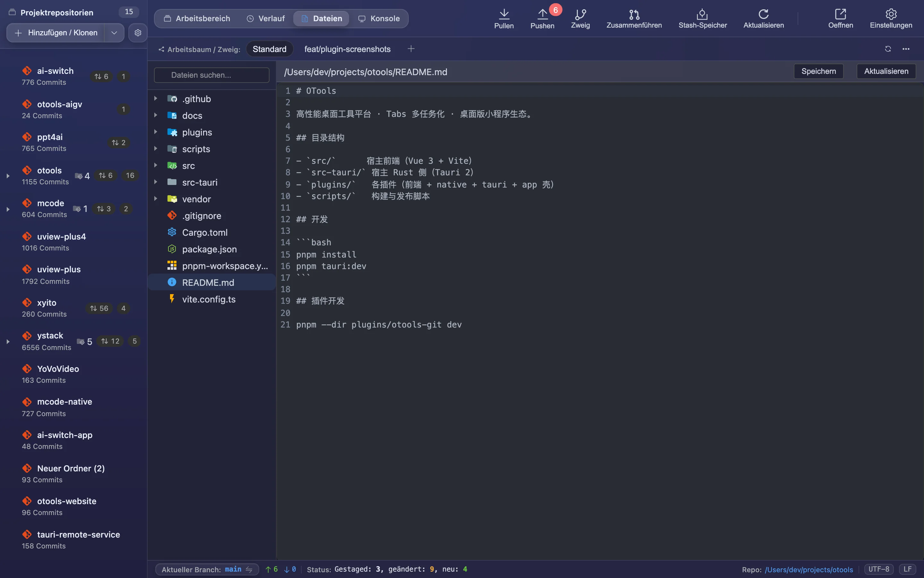The width and height of the screenshot is (924, 578).
Task: Open the Konsole tab
Action: click(379, 18)
